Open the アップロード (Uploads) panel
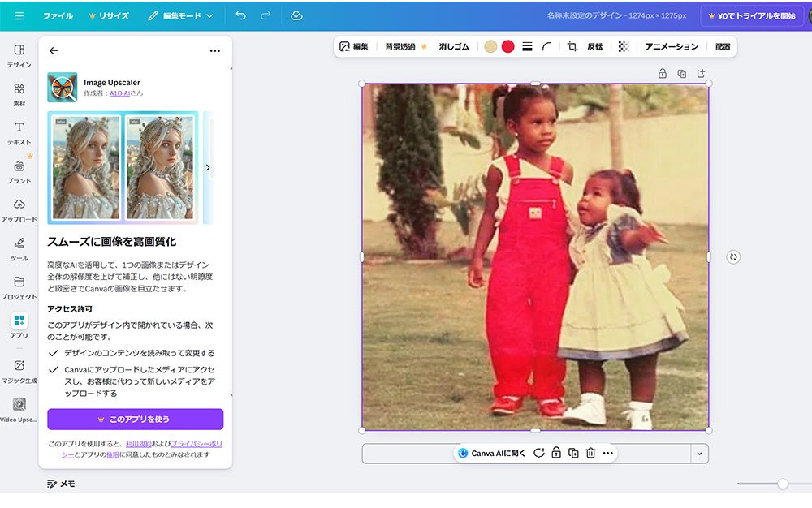Image resolution: width=812 pixels, height=508 pixels. [18, 208]
